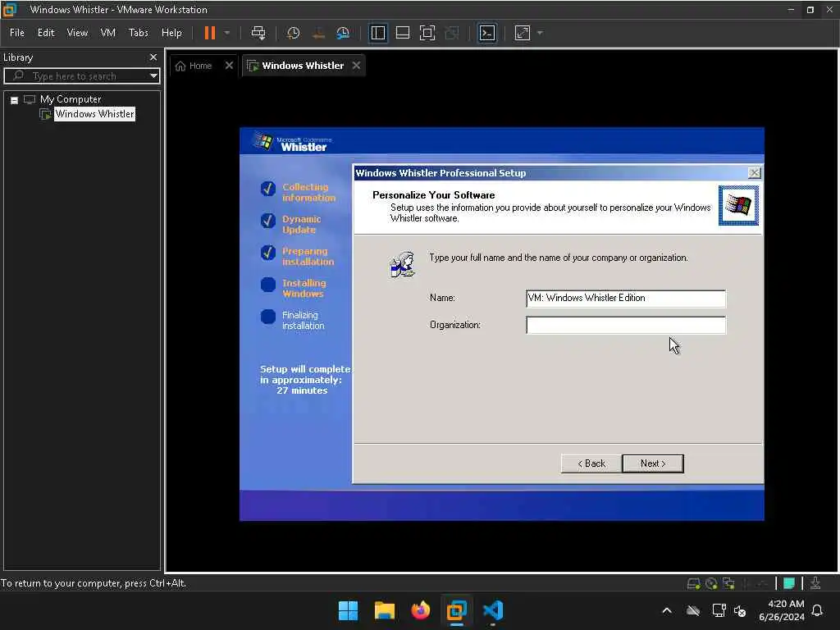Enter full screen mode
Screen dimensions: 840x630
click(427, 33)
